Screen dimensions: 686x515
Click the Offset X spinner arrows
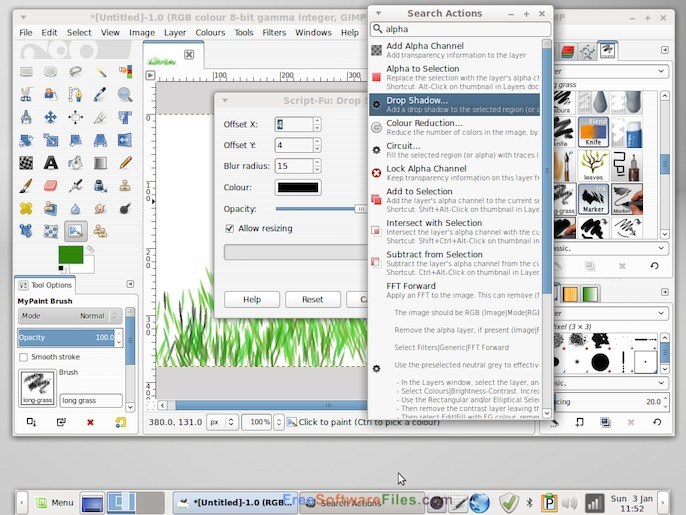pyautogui.click(x=317, y=124)
